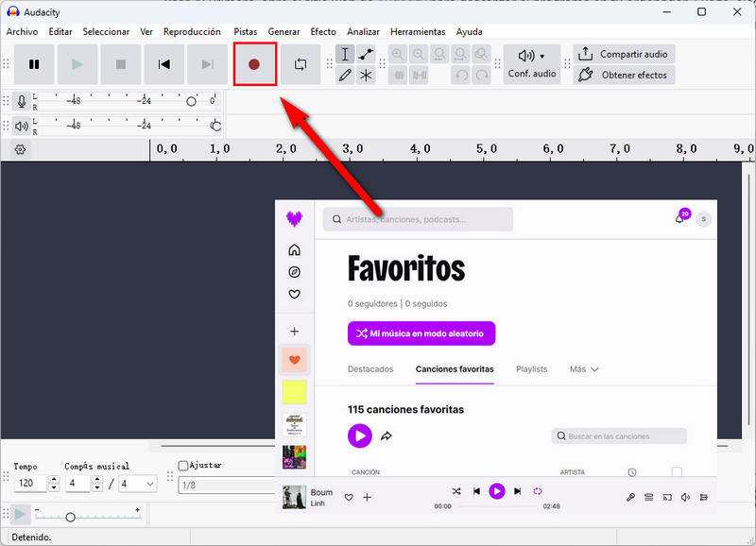Screen dimensions: 756x546
Task: Pause playback in the Audacity transport toolbar
Action: pyautogui.click(x=34, y=64)
